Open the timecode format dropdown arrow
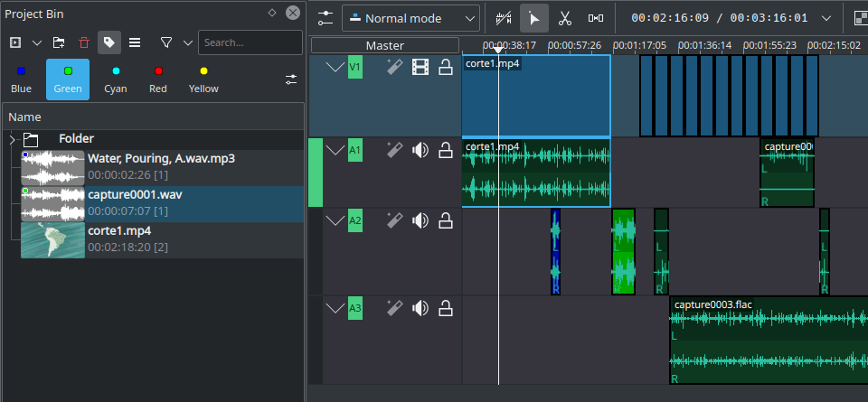 pos(826,18)
